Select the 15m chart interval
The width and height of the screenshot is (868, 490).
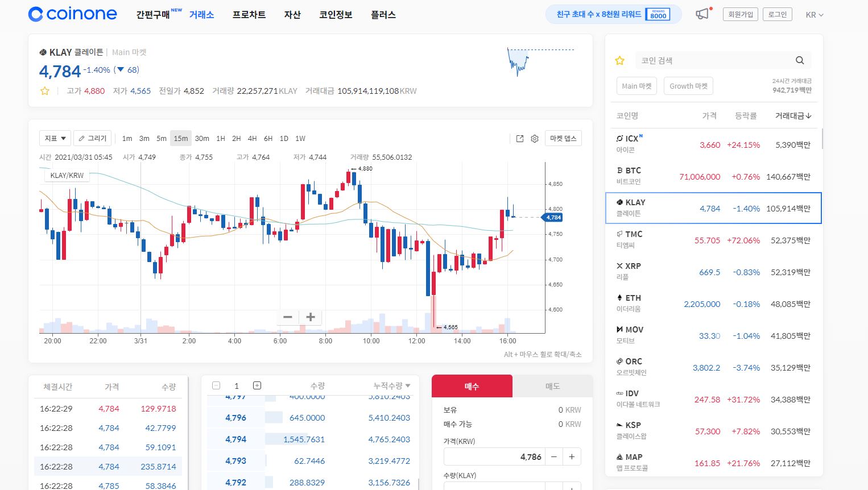point(181,139)
